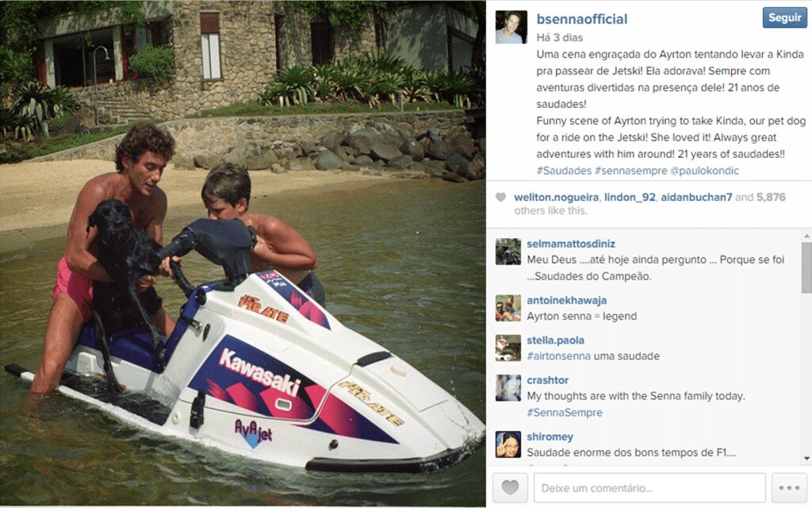Open the @paulokondic mention
812x508 pixels.
705,171
